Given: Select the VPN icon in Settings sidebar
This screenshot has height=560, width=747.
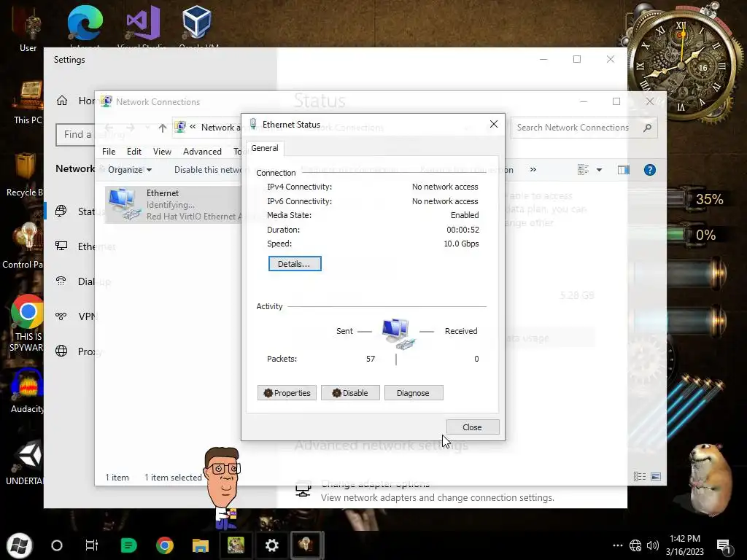Looking at the screenshot, I should 61,316.
